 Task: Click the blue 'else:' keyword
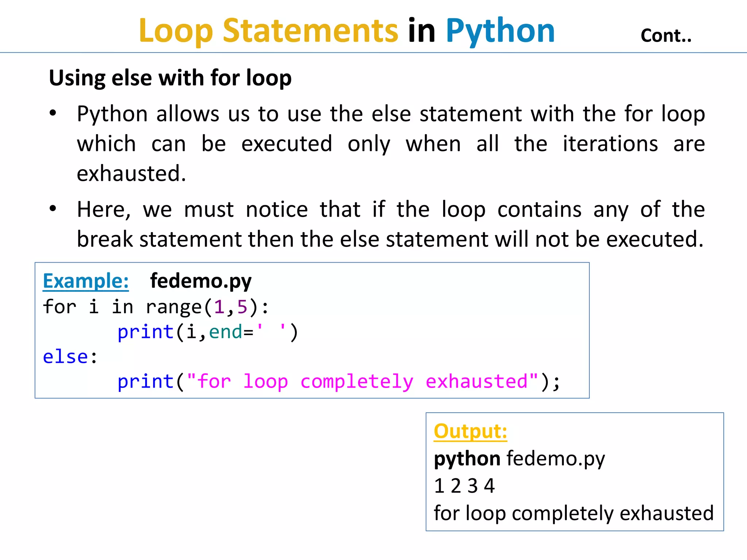[66, 357]
